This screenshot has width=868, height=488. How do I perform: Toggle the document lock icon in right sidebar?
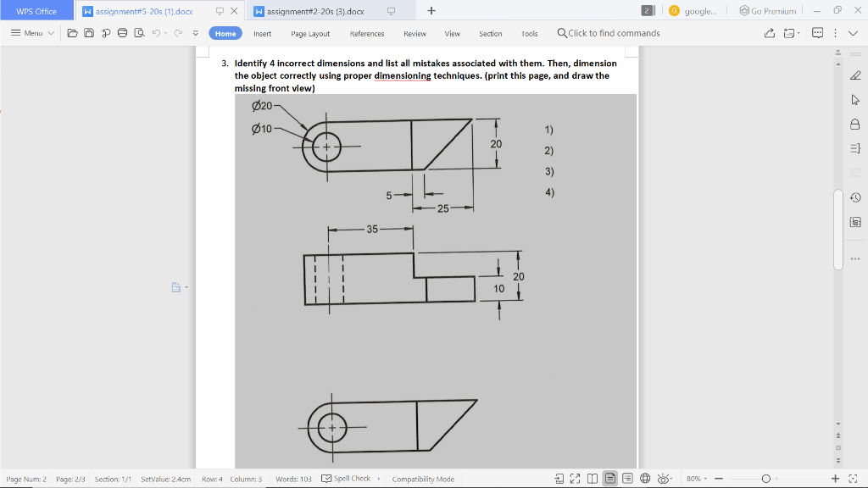tap(856, 124)
